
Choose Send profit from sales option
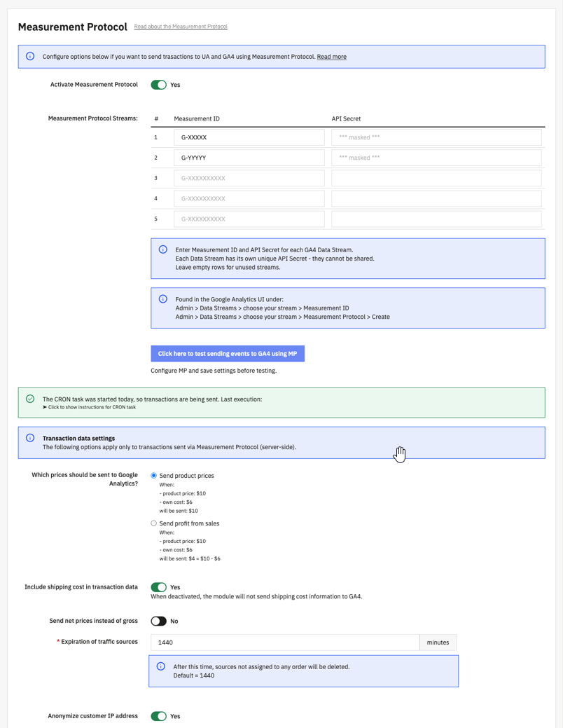[154, 523]
